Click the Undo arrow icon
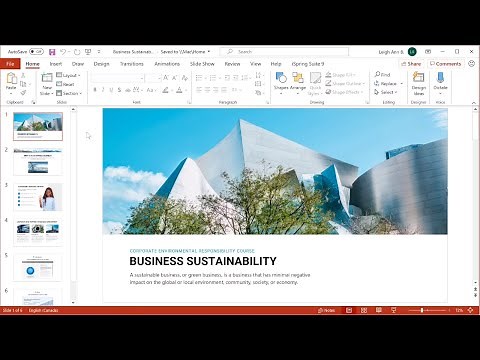Viewport: 480px width, 360px height. pos(63,52)
